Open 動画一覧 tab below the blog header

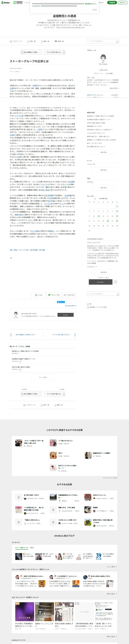point(59,41)
